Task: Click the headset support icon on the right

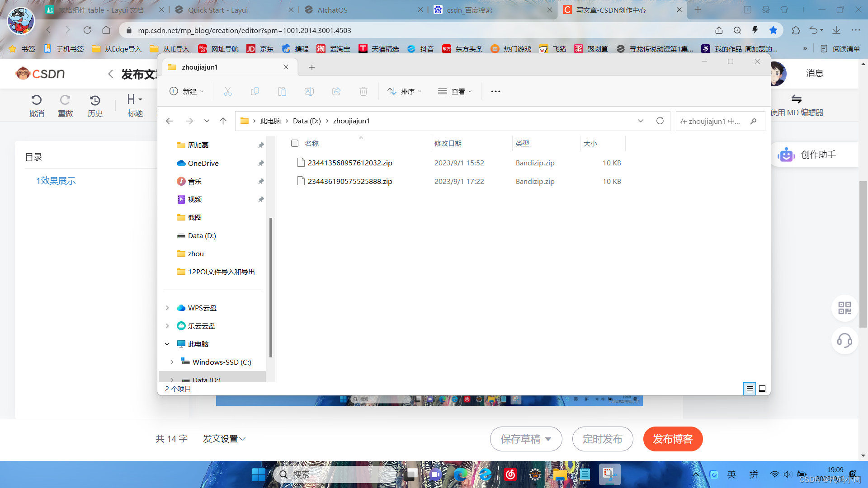Action: point(844,341)
